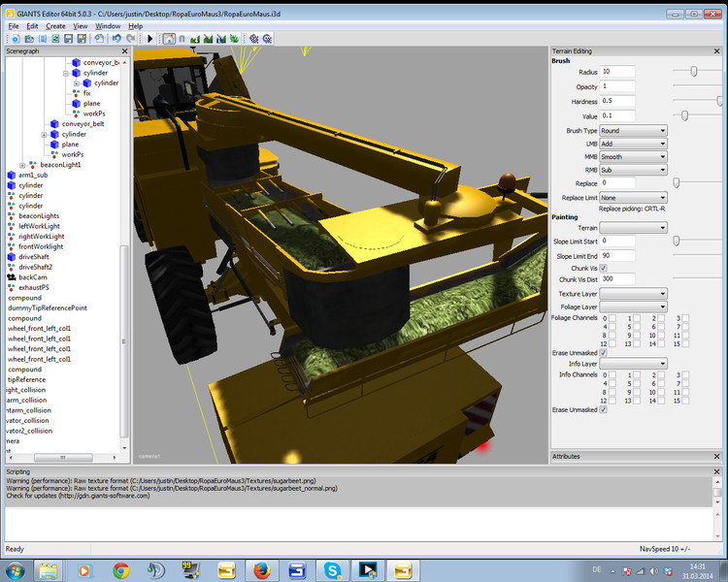Open the MMB Smooth dropdown
Screen dimensions: 728x582
point(633,157)
